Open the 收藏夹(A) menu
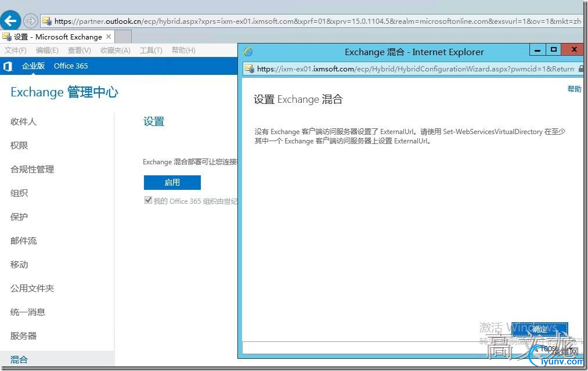Screen dimensions: 588x371 pos(115,51)
